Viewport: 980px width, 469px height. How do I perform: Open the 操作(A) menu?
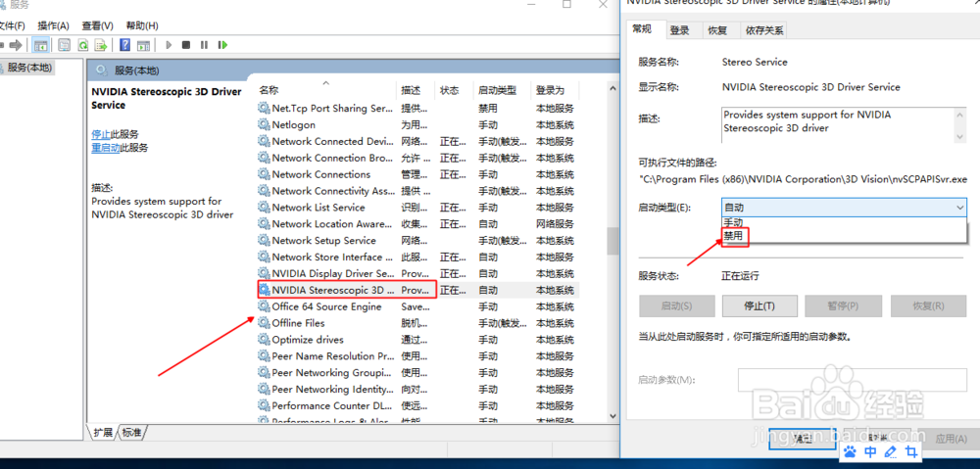pyautogui.click(x=53, y=25)
